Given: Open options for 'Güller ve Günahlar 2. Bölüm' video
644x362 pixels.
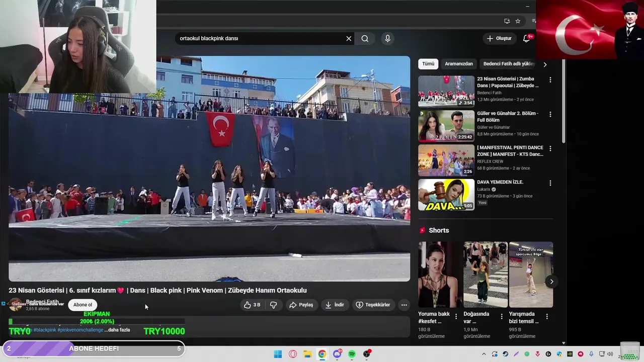Looking at the screenshot, I should (x=550, y=114).
